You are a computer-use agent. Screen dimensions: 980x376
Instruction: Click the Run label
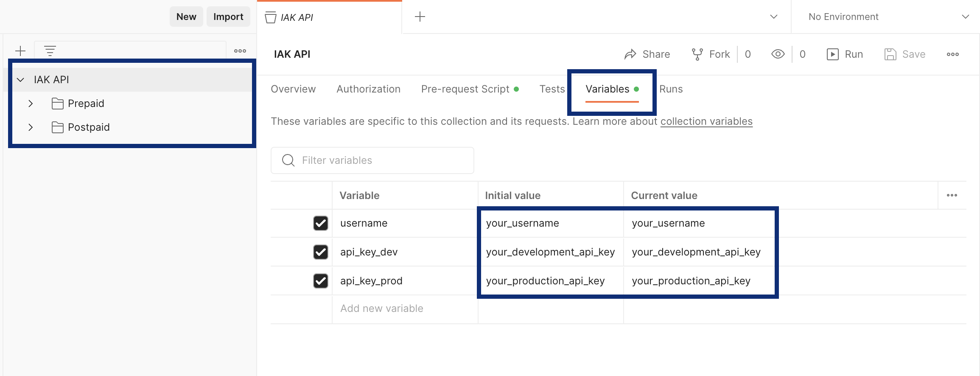(x=854, y=54)
